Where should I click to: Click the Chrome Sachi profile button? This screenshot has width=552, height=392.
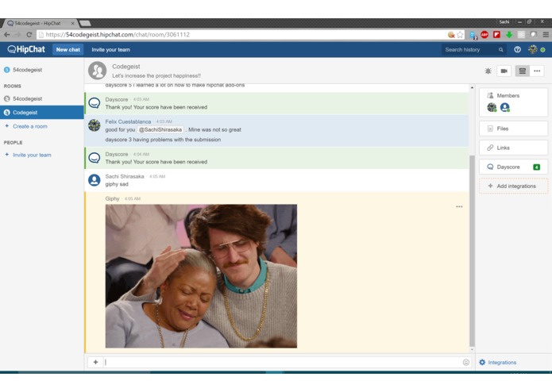click(504, 21)
